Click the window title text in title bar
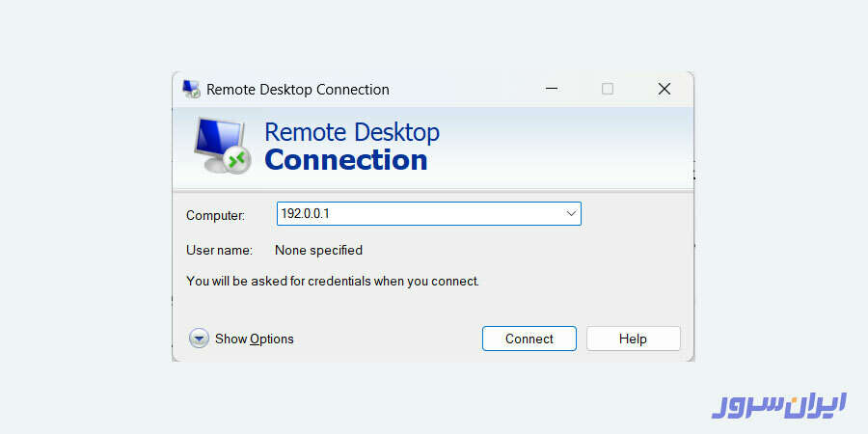 [297, 90]
